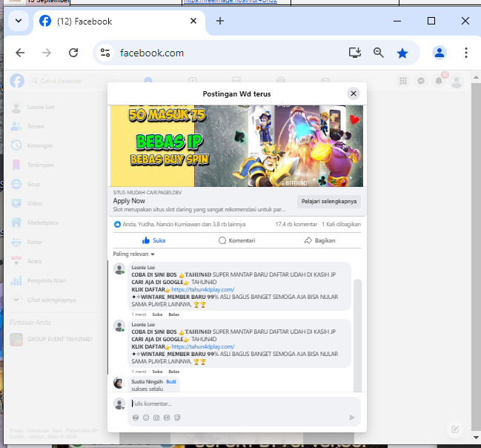Click Suka under the first Leonie Lee comment

coord(157,314)
